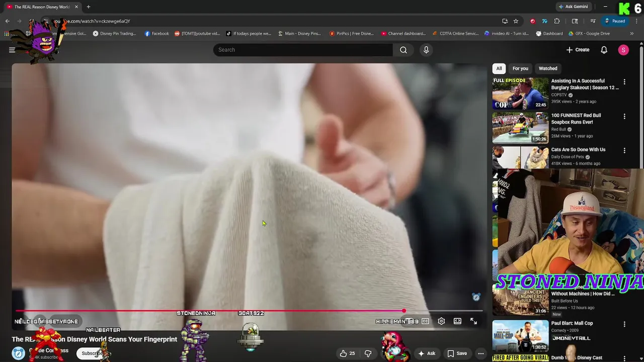The width and height of the screenshot is (644, 362).
Task: Select the Watched filter chip
Action: click(548, 68)
